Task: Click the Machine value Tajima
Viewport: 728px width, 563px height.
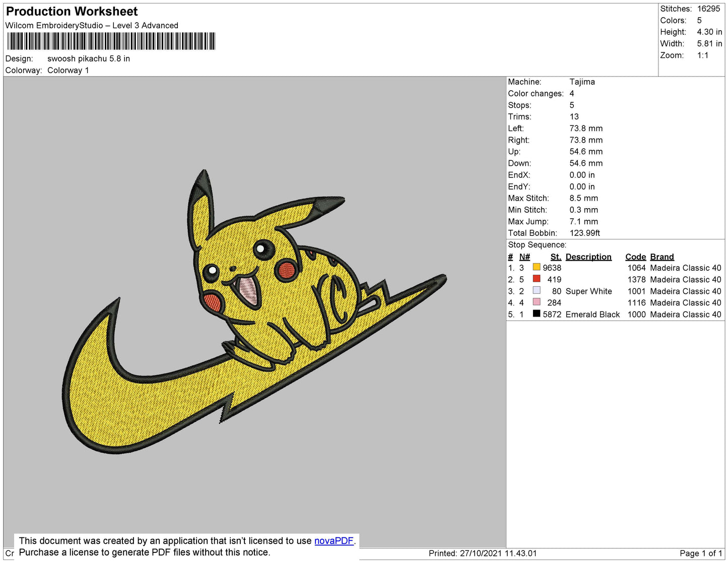Action: click(x=582, y=82)
